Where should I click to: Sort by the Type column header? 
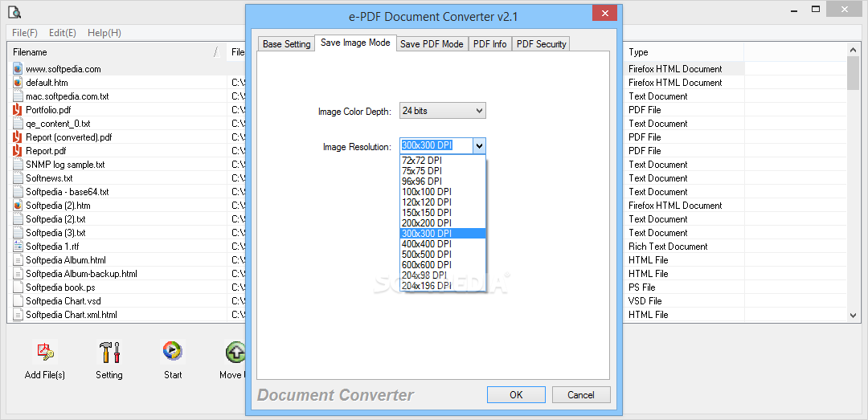pos(684,52)
